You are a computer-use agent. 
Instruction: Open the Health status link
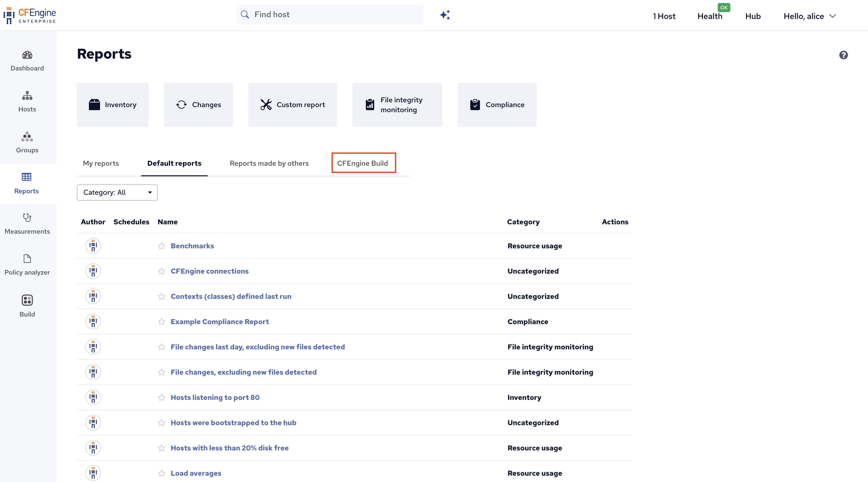coord(710,16)
